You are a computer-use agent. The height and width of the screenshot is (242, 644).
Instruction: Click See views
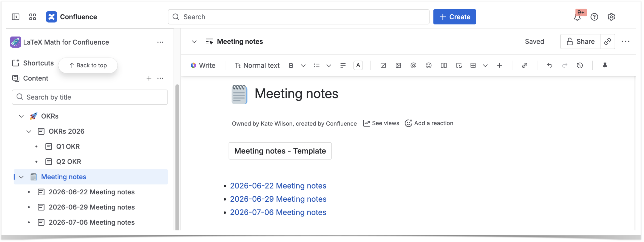tap(381, 124)
